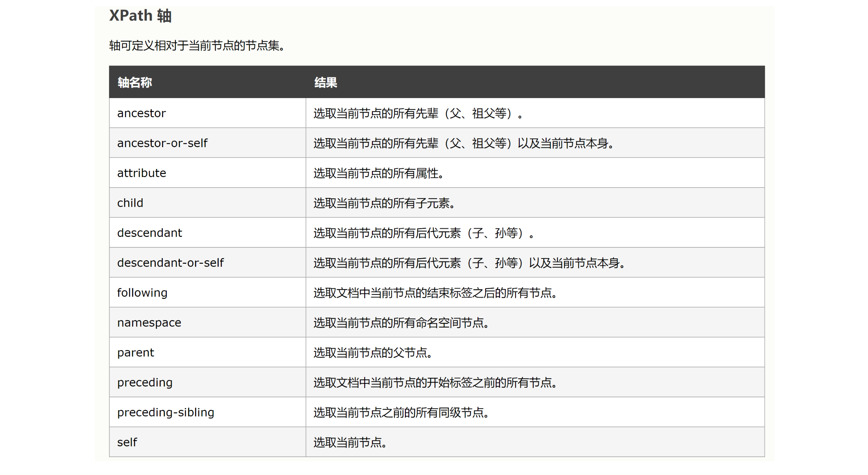The height and width of the screenshot is (475, 868).
Task: Click the descendant-or-self axis name
Action: pos(170,263)
